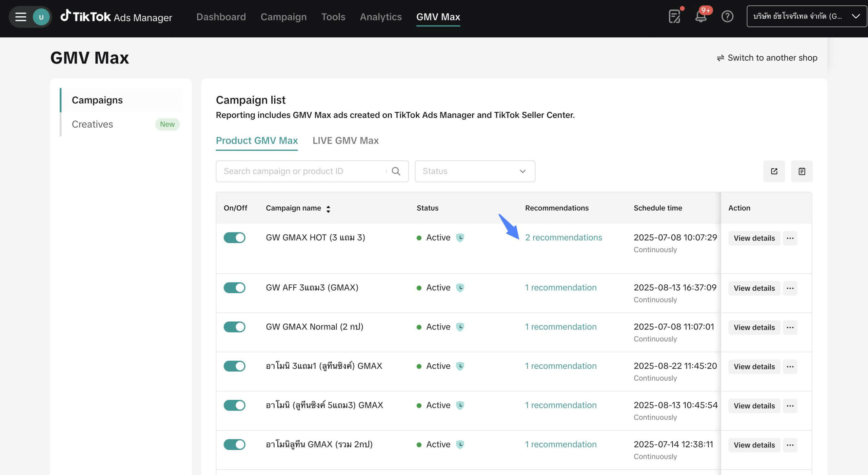Open the operation log clipboard icon
This screenshot has height=475, width=868.
tap(802, 171)
